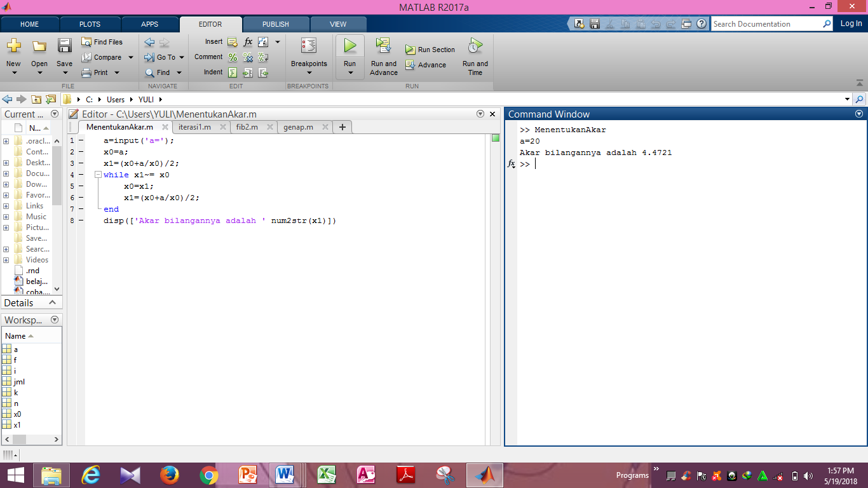Toggle breakpoint on line 8

81,220
